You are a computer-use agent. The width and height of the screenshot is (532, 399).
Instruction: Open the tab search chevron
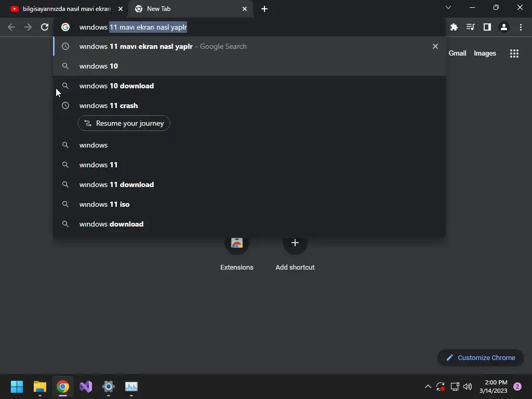pos(448,7)
